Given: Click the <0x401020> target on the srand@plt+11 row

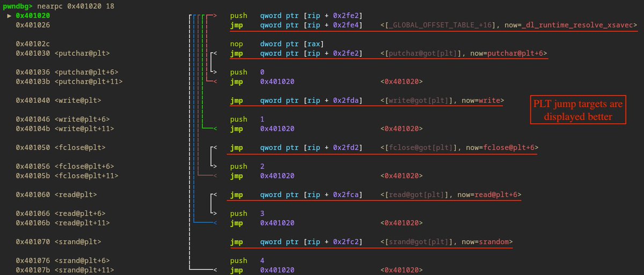Looking at the screenshot, I should [x=401, y=270].
